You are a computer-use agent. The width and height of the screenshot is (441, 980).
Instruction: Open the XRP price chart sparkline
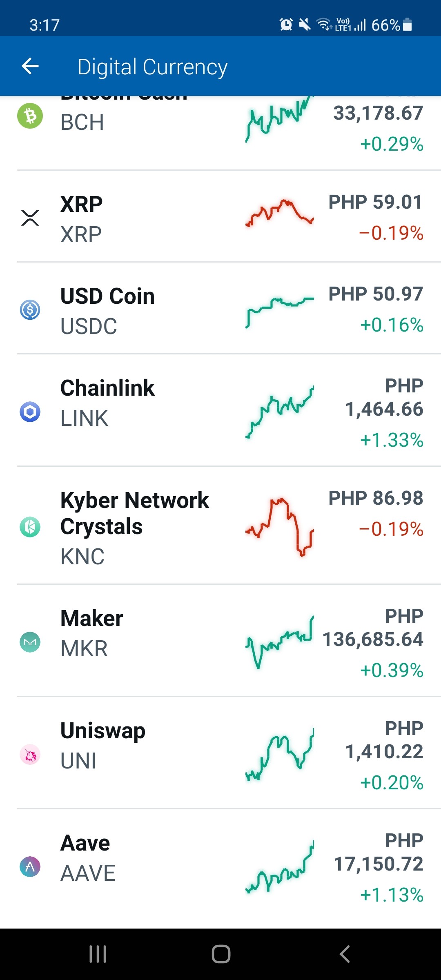click(280, 213)
